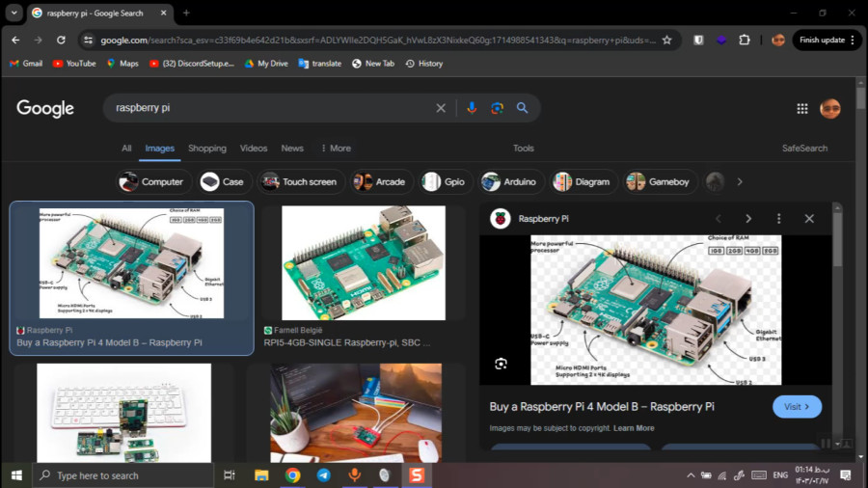The width and height of the screenshot is (868, 488).
Task: Open the Windows Start menu
Action: point(16,475)
